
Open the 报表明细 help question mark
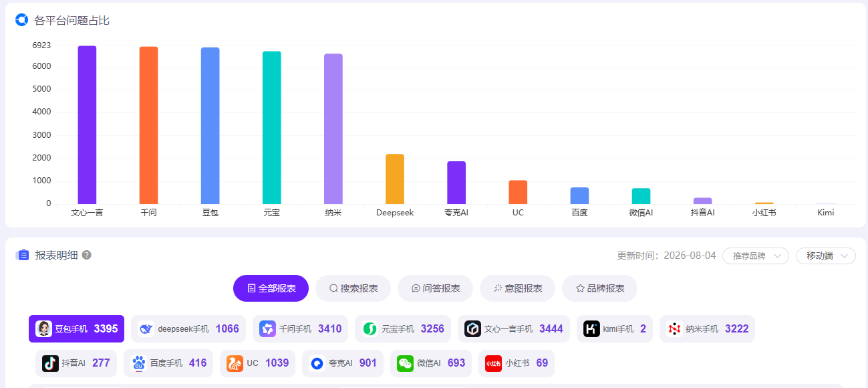pos(86,255)
